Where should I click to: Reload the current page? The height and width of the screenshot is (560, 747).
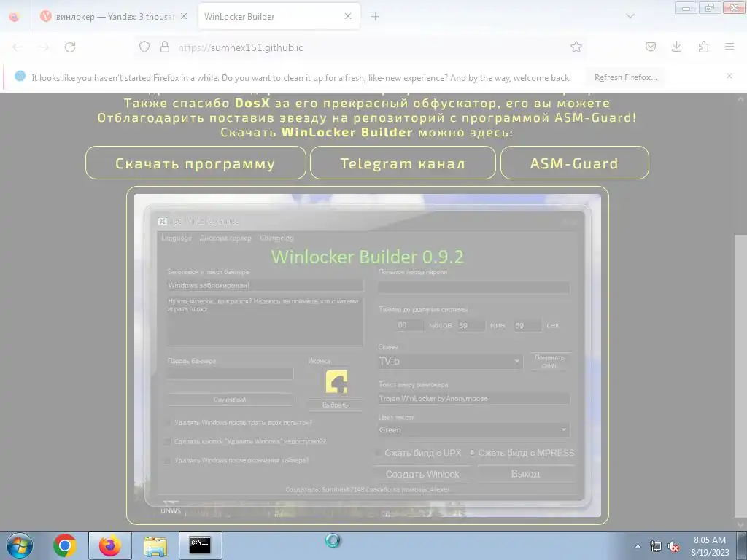point(70,47)
